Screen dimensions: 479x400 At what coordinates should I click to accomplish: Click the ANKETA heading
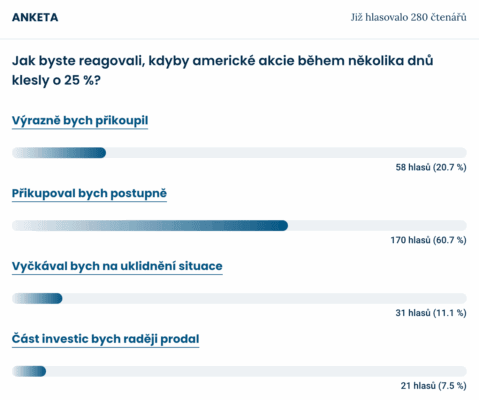point(35,17)
